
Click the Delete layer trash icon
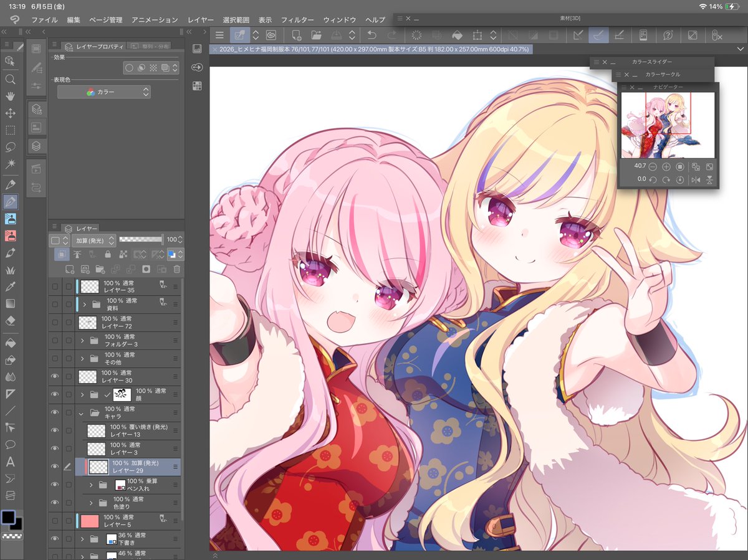click(177, 269)
